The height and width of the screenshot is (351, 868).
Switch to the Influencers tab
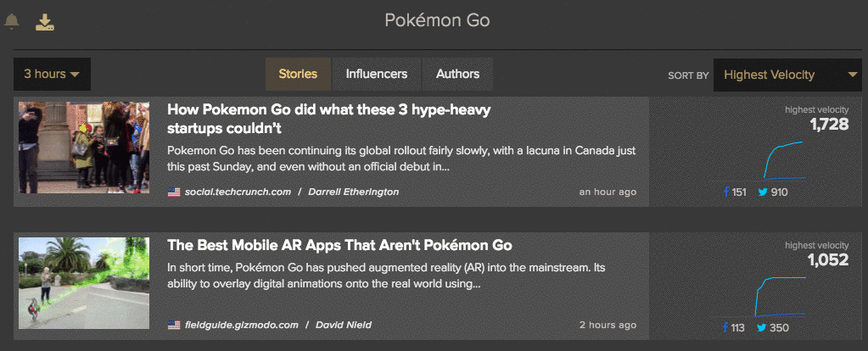click(x=377, y=74)
